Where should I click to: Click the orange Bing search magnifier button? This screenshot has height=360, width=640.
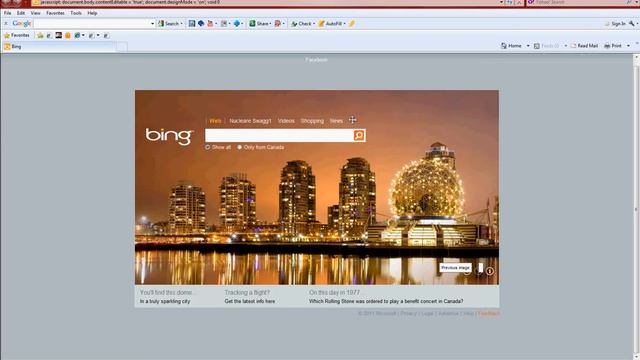[x=359, y=136]
